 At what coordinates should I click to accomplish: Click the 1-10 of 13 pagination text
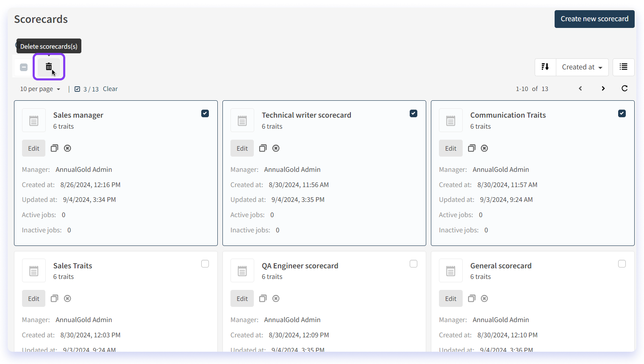pyautogui.click(x=532, y=89)
